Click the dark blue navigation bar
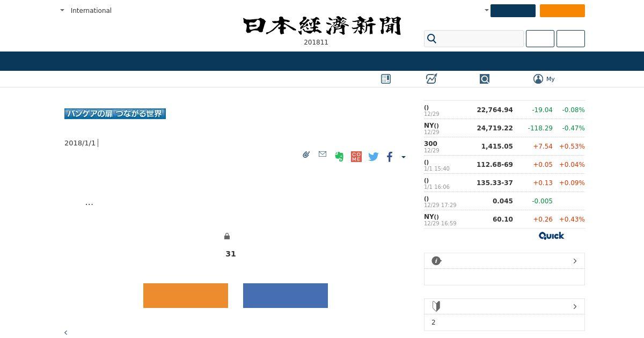The width and height of the screenshot is (644, 338). 322,61
